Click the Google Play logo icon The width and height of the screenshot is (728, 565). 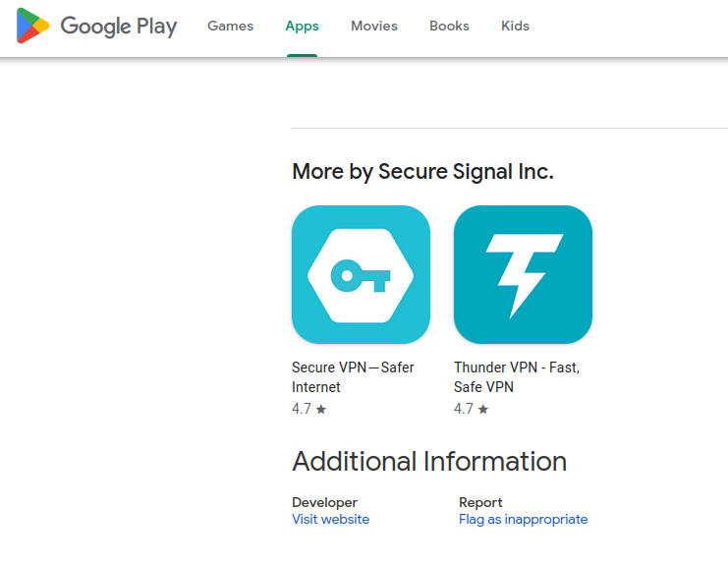32,26
